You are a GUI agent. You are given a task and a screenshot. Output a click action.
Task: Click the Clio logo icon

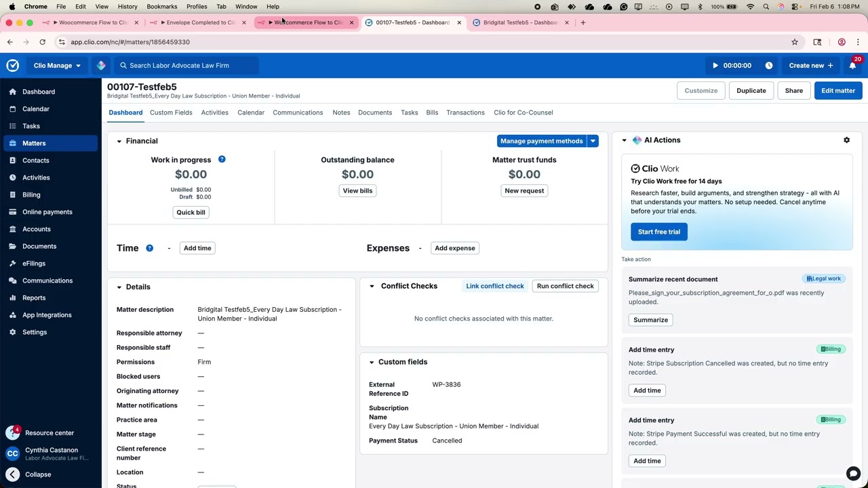(13, 66)
